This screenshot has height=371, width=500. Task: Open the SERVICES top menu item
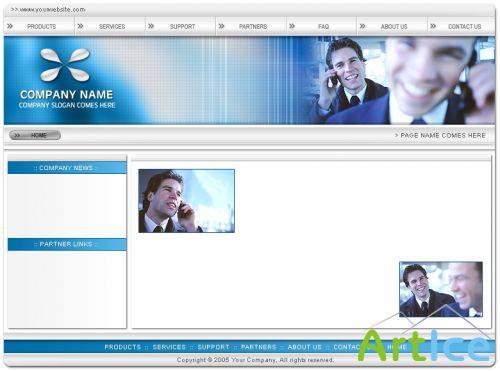tap(112, 26)
